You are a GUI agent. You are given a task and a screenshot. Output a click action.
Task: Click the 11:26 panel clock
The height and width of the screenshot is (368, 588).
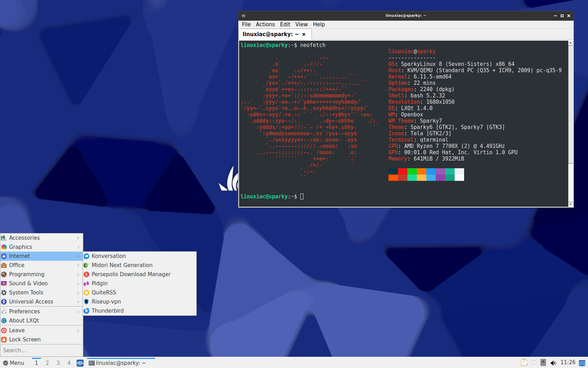568,362
